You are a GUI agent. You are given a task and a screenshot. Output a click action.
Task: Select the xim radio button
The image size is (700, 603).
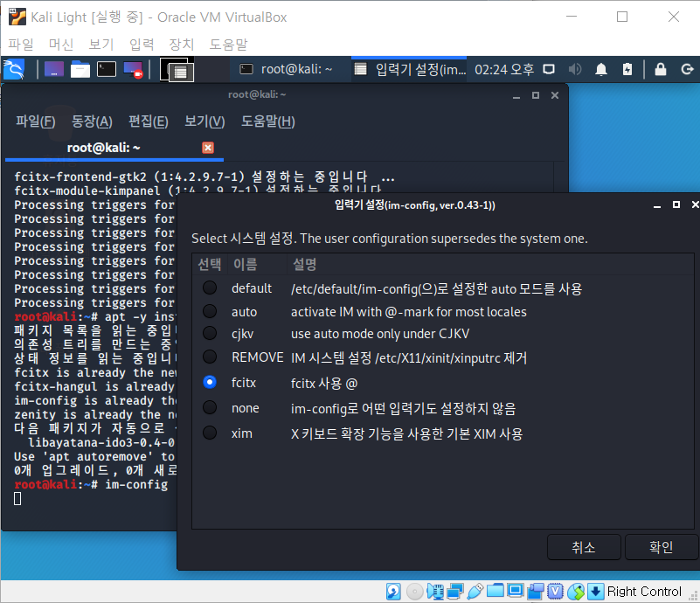tap(210, 433)
